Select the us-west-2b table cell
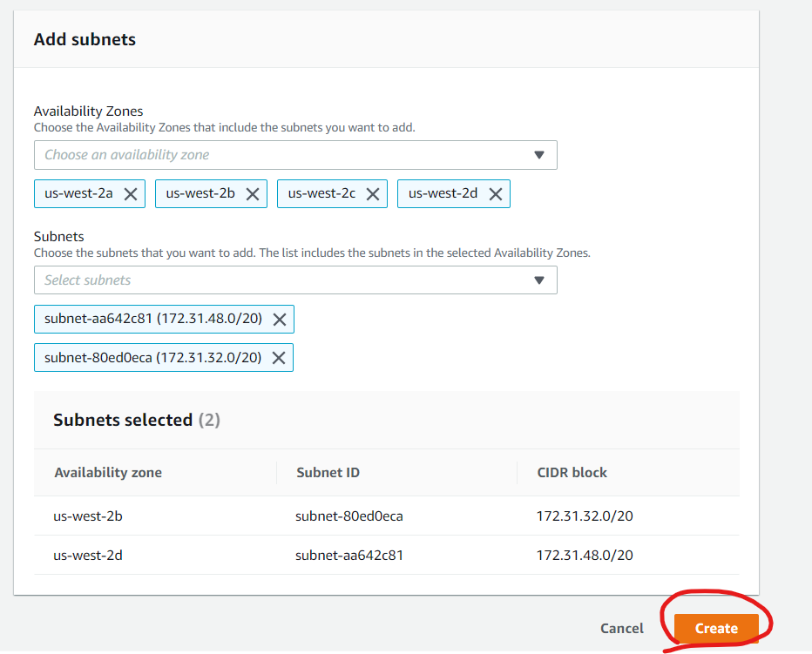Viewport: 812px width, 654px height. pos(88,516)
